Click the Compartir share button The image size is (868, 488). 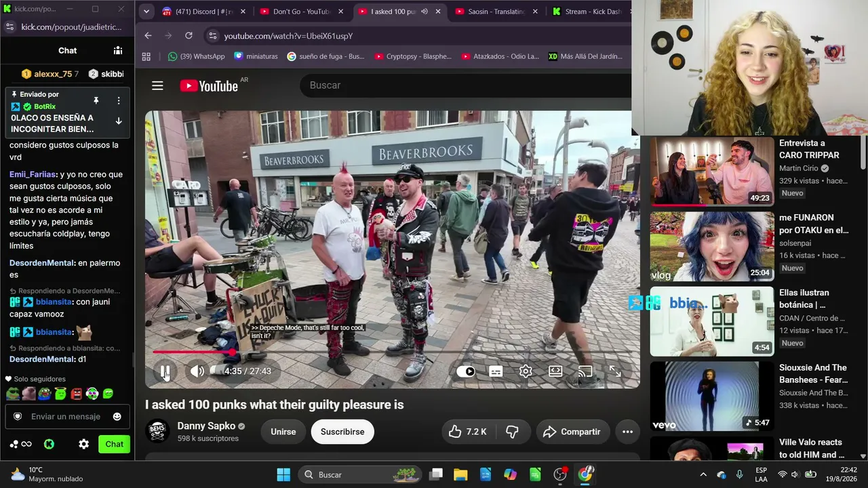point(573,432)
